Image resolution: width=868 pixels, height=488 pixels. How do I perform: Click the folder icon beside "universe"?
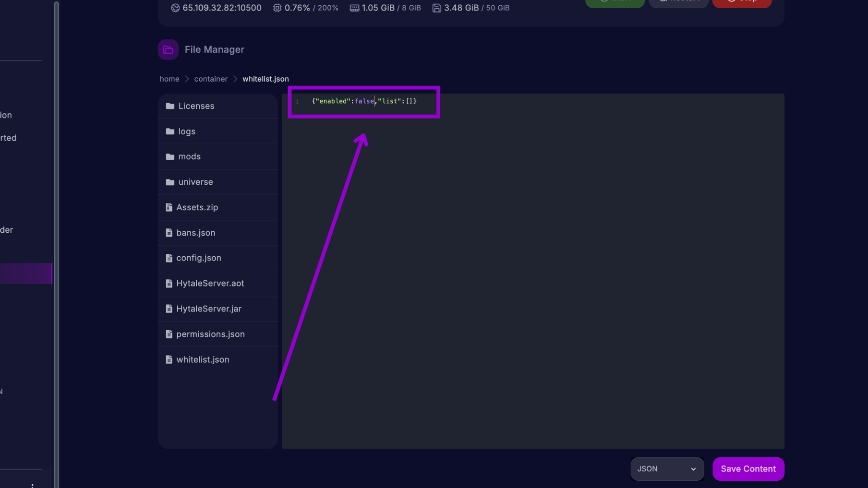coord(169,182)
